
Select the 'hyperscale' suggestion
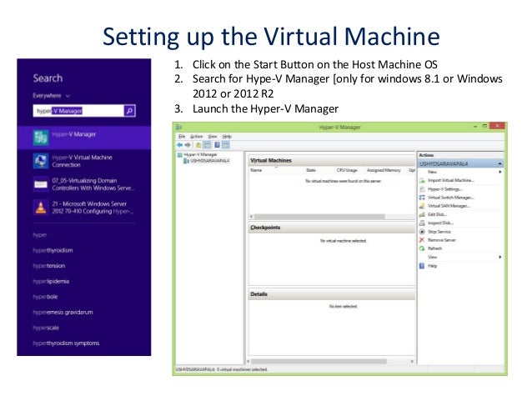pos(46,328)
